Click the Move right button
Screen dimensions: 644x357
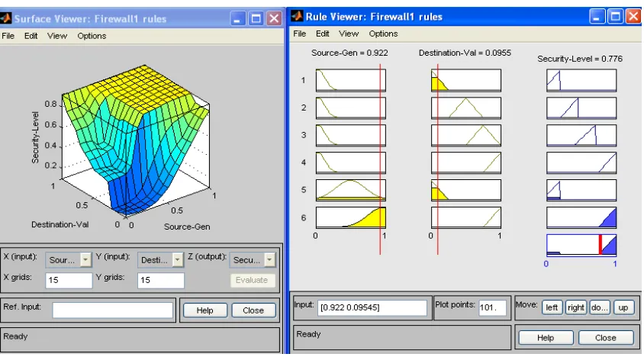coord(575,307)
